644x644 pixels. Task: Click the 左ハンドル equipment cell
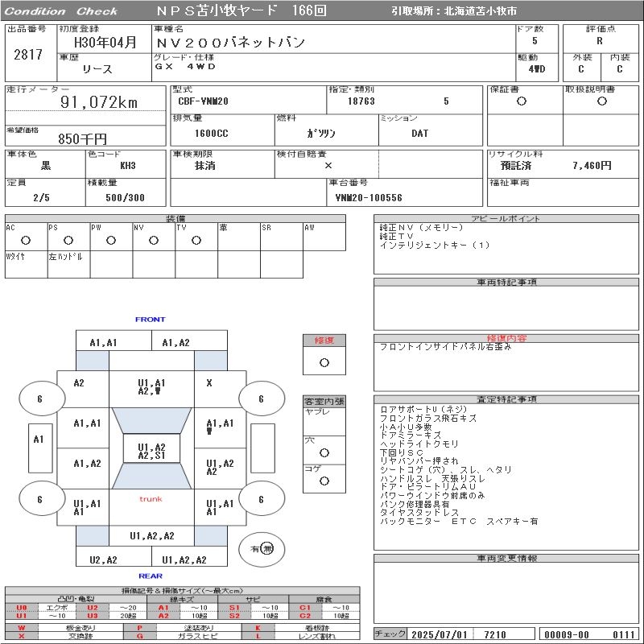click(x=68, y=264)
